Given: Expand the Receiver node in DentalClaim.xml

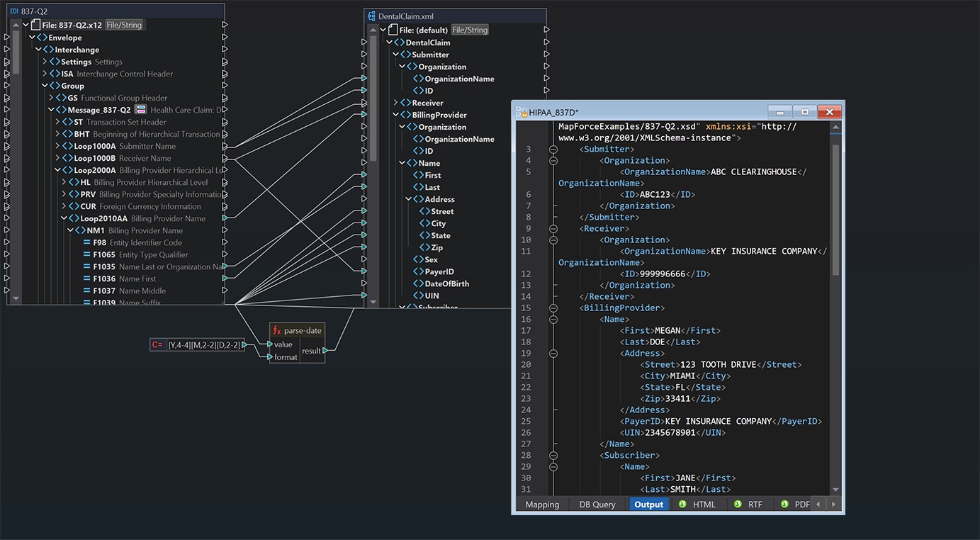Looking at the screenshot, I should [x=396, y=103].
